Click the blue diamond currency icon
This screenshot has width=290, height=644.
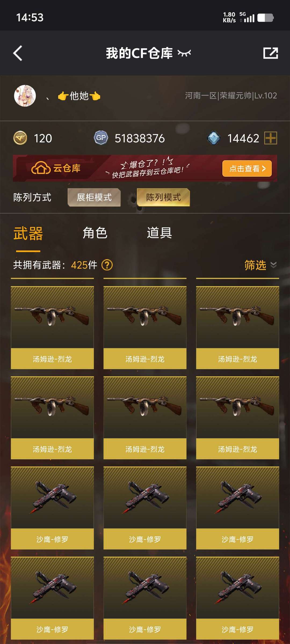pos(214,138)
